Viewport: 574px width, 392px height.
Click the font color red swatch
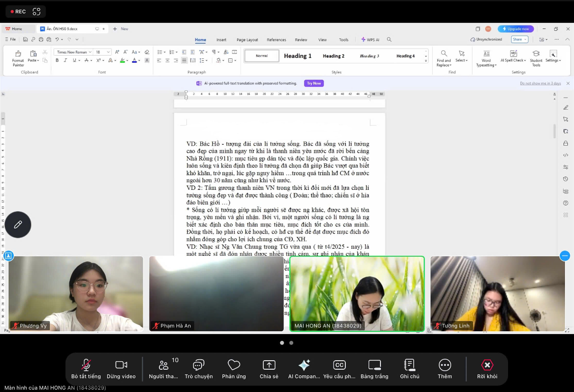pos(134,61)
